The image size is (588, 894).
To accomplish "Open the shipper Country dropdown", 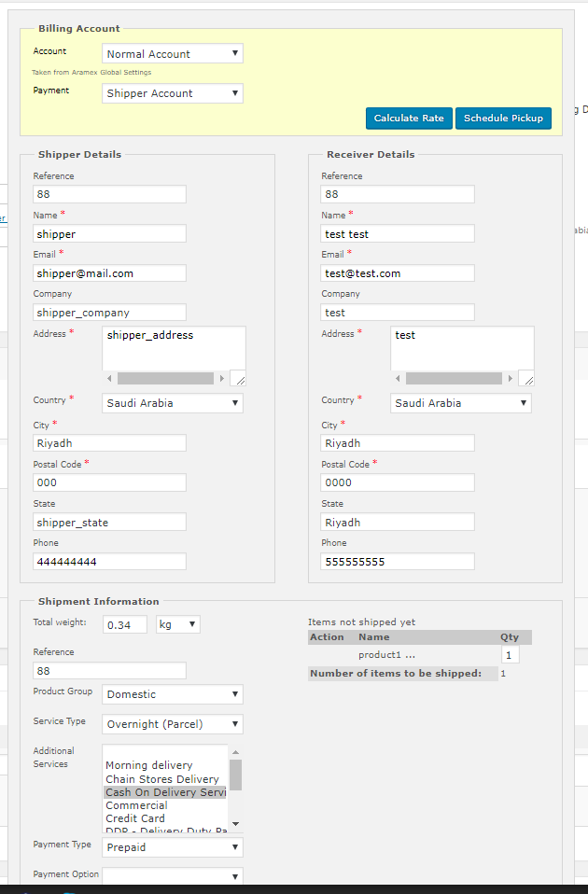I will [172, 403].
